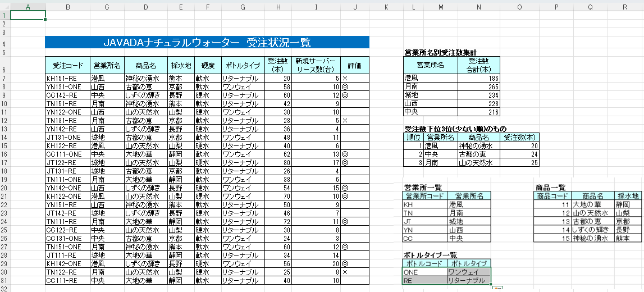Click order code CC111-RE
Screen dimensions: 644x292
(x=68, y=281)
